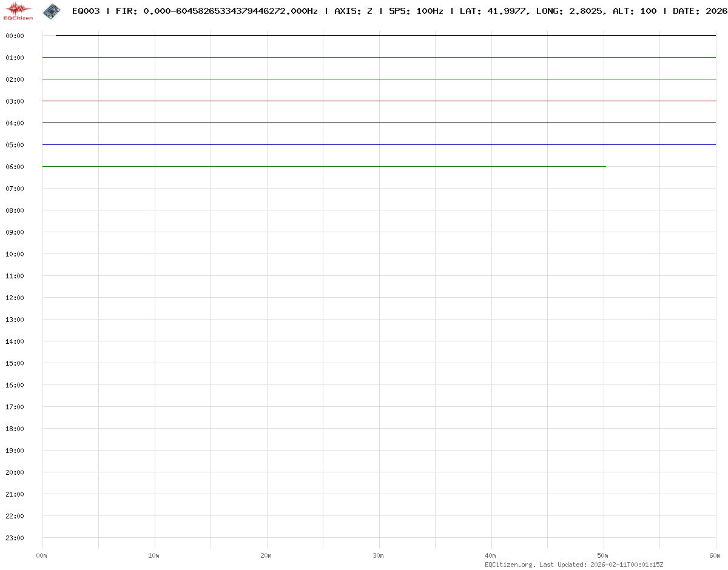Click the 10m minute axis label
Image resolution: width=728 pixels, height=570 pixels.
coord(154,555)
